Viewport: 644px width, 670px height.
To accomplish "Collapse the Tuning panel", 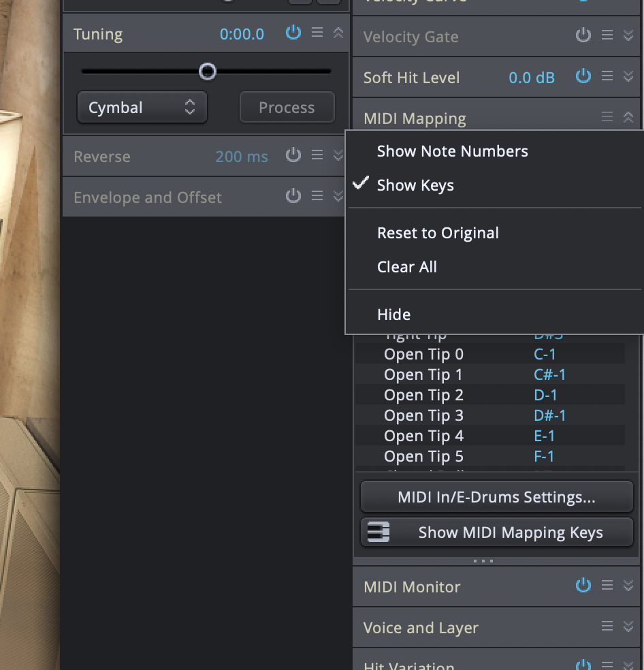I will click(338, 33).
